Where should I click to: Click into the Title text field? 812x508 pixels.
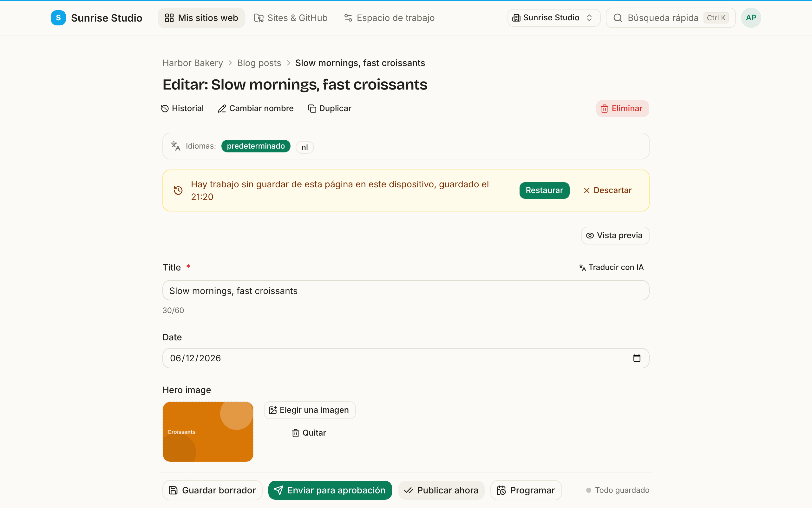pos(406,291)
